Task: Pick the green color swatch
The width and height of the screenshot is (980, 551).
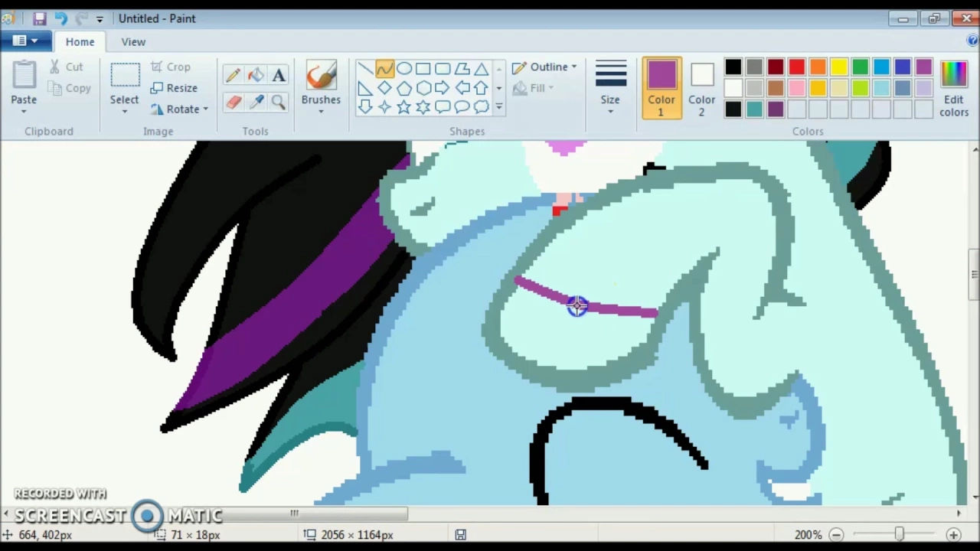Action: tap(860, 68)
